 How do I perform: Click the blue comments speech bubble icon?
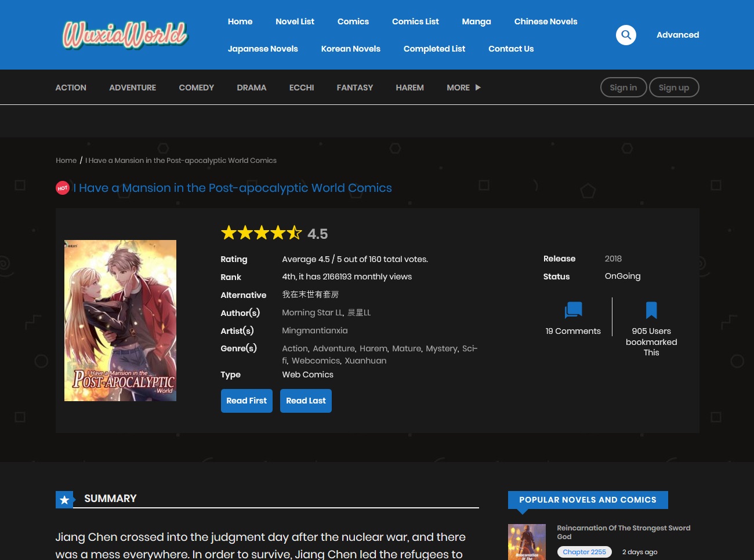click(x=573, y=310)
